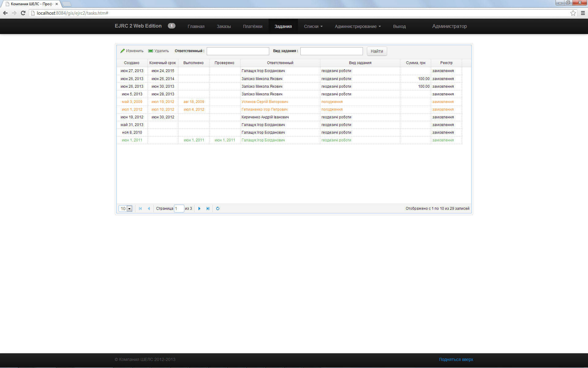588x368 pixels.
Task: Open page size dropdown showing 10
Action: [x=129, y=209]
